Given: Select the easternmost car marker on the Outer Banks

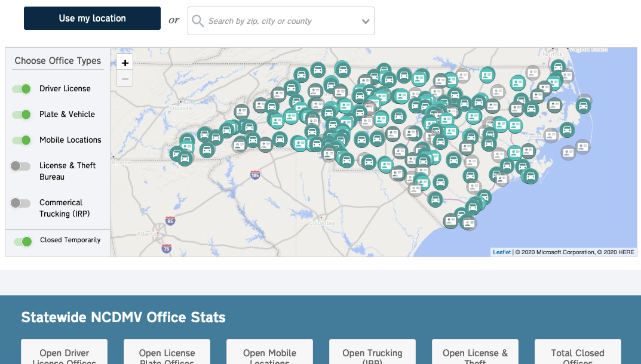Looking at the screenshot, I should [x=582, y=104].
